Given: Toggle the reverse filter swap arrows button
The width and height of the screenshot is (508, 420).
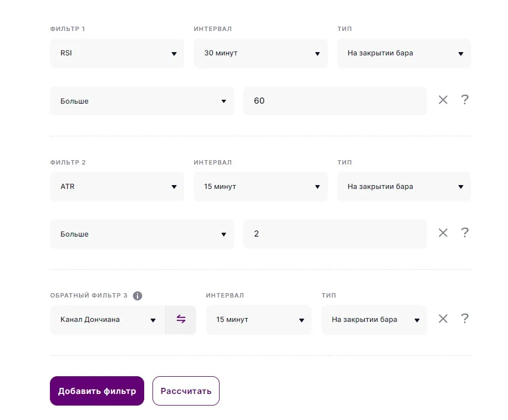Looking at the screenshot, I should coord(181,320).
